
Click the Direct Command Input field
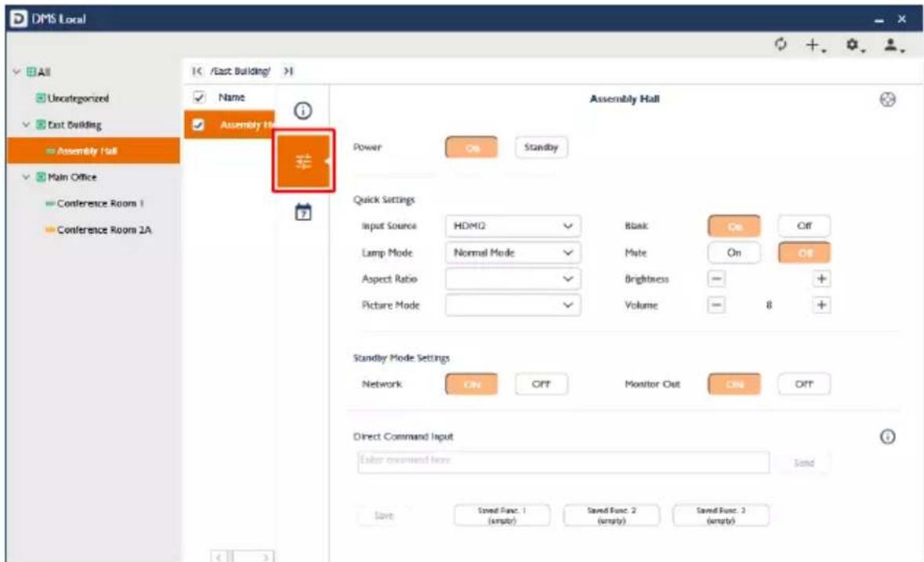coord(563,462)
